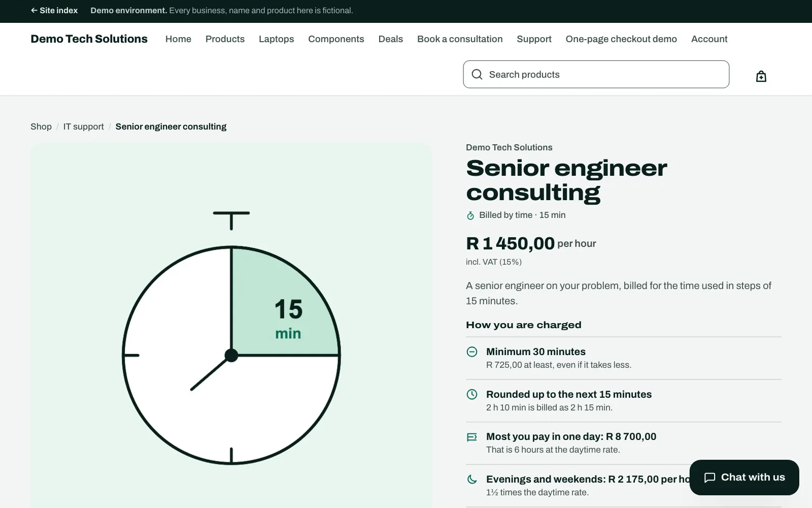Screen dimensions: 812x508
Task: Click the moon icon beside Evenings and weekends
Action: [472, 479]
